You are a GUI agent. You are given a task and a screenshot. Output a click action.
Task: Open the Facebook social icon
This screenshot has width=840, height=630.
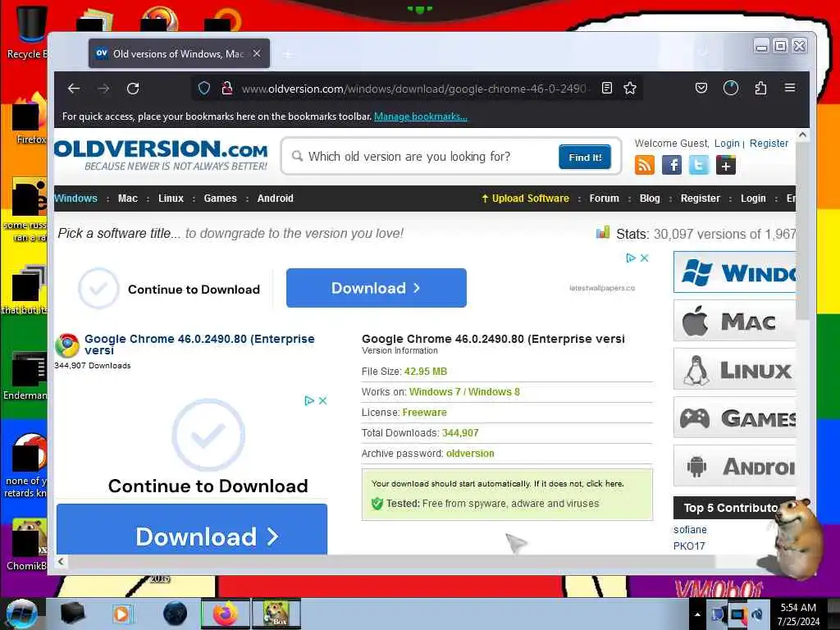click(x=672, y=165)
